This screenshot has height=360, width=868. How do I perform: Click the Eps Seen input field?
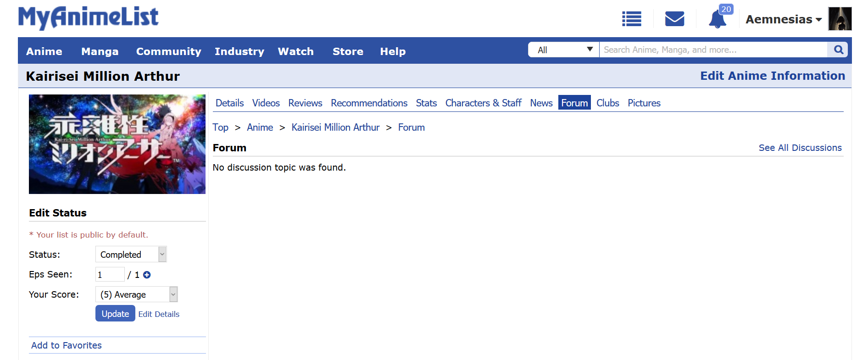tap(110, 275)
